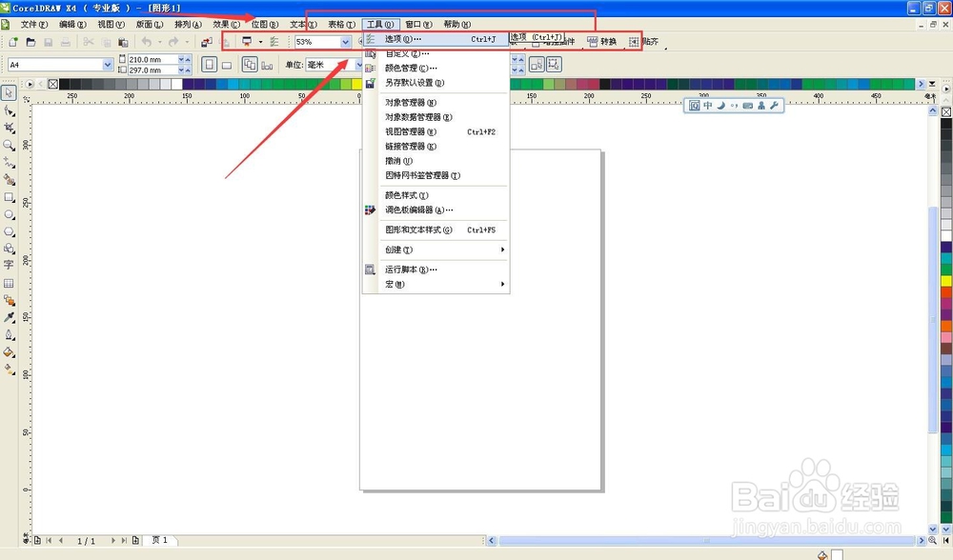Edit the page width 210.0 mm field
This screenshot has height=560, width=953.
(x=152, y=59)
